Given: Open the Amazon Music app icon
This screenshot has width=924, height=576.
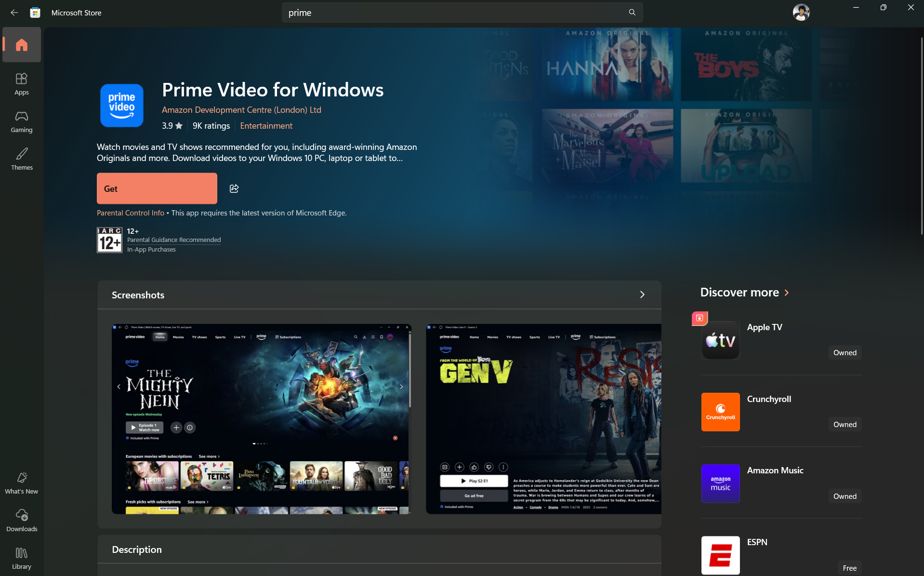Looking at the screenshot, I should click(720, 483).
